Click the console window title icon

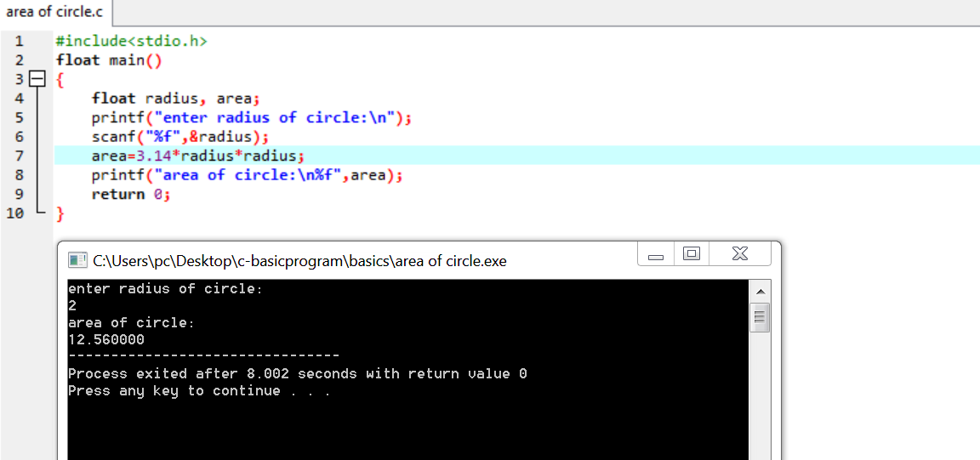[x=77, y=261]
